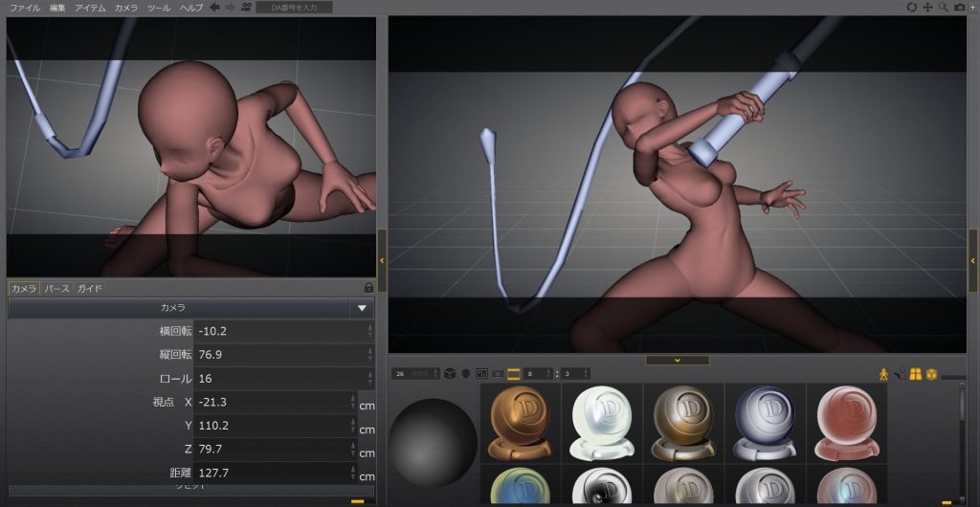Click the large dark material preview sphere
Screen dimensions: 980x507
coord(434,442)
